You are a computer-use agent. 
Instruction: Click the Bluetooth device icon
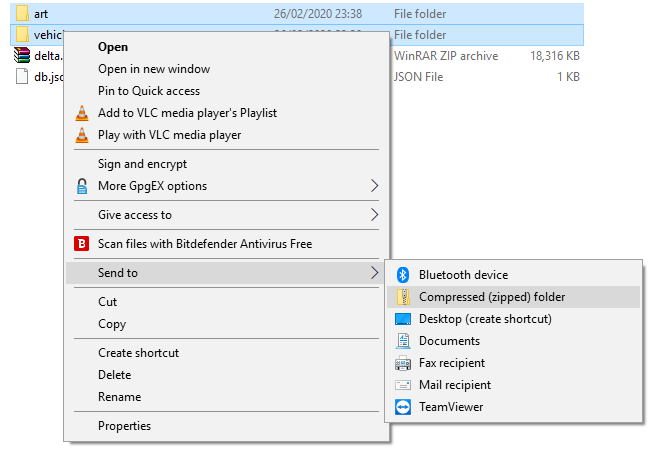[x=403, y=275]
